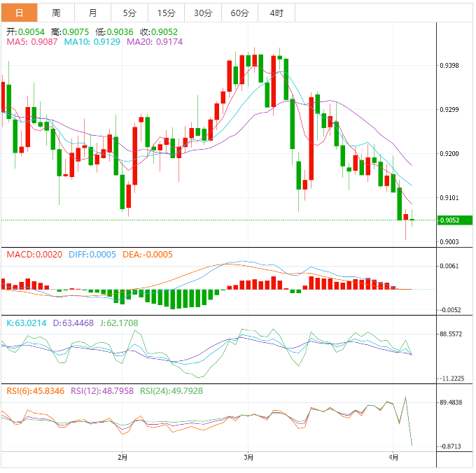This screenshot has height=473, width=476.
Task: Switch to the 月 monthly tab
Action: 93,13
